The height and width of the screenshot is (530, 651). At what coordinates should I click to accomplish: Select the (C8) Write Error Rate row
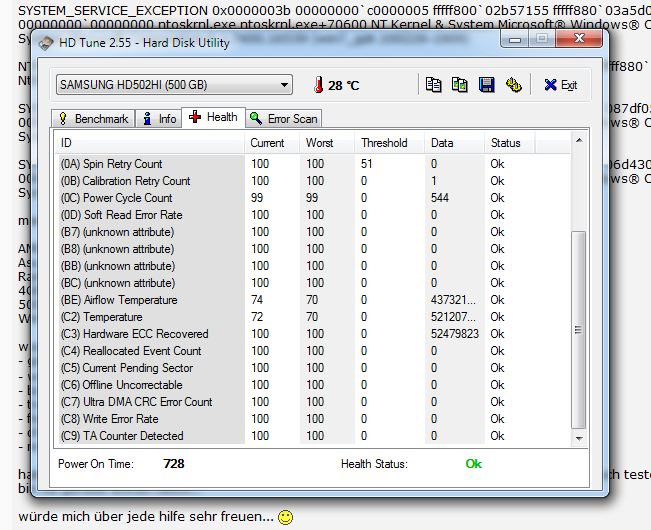coord(313,419)
